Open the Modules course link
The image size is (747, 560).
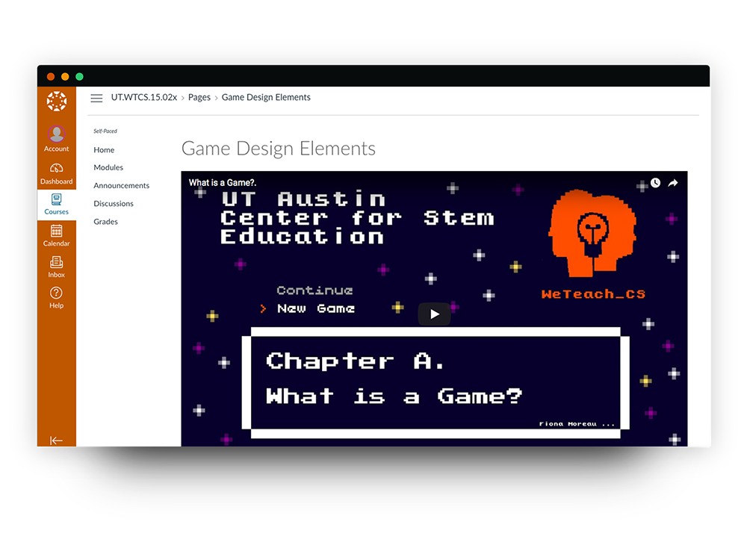[108, 167]
